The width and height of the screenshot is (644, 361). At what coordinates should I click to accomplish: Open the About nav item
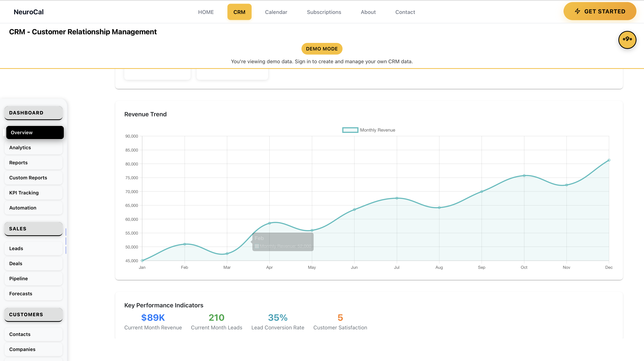click(x=368, y=12)
